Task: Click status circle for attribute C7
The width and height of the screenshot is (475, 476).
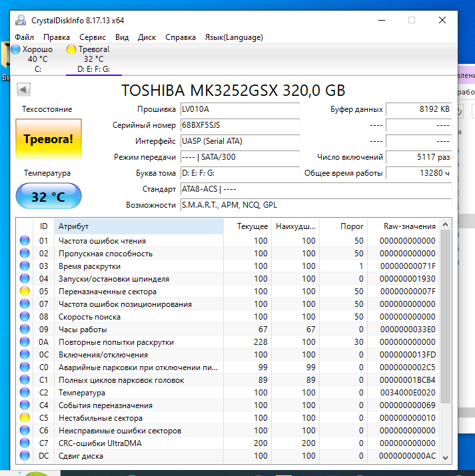Action: 25,443
